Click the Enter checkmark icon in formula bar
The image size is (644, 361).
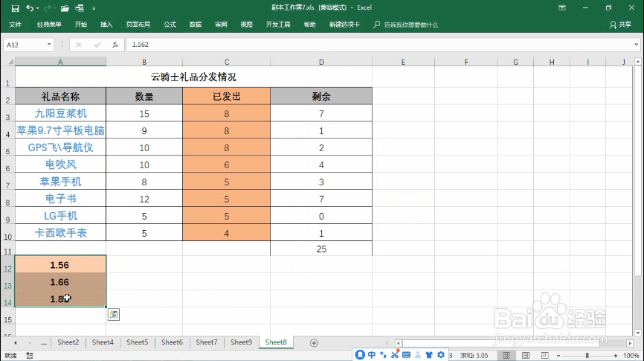pos(97,45)
